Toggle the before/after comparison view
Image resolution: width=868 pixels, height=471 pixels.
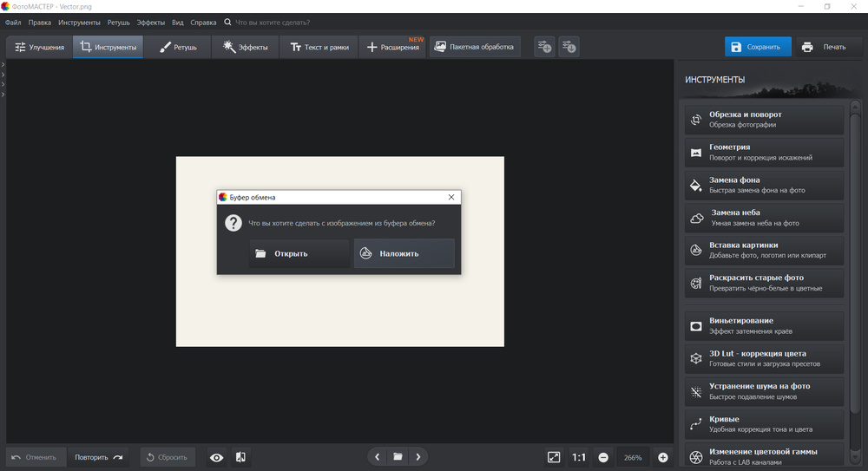(x=240, y=457)
